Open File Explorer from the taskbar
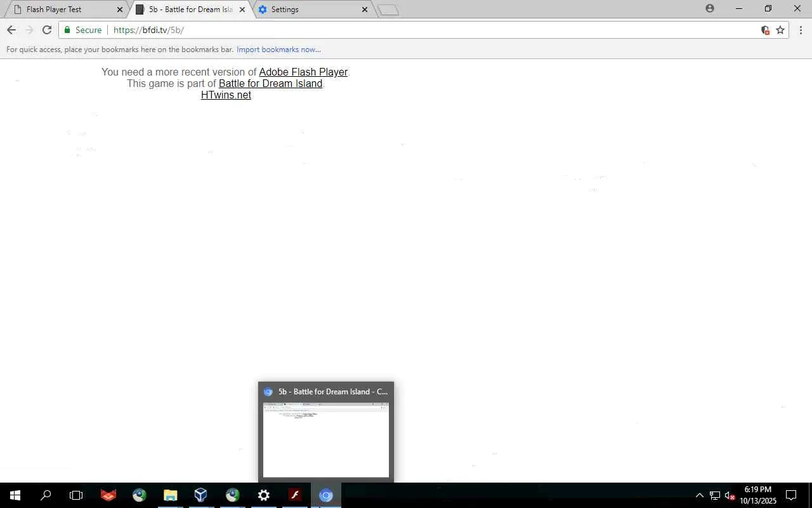812x508 pixels. point(171,495)
